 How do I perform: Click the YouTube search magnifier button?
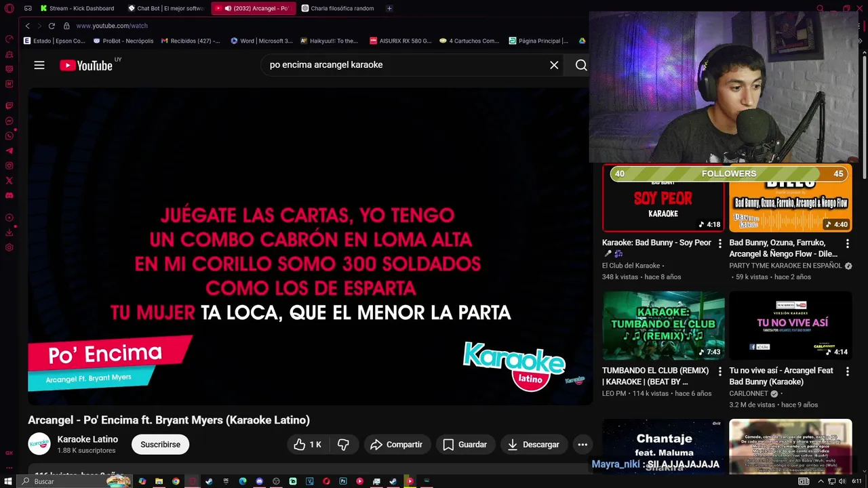click(581, 65)
